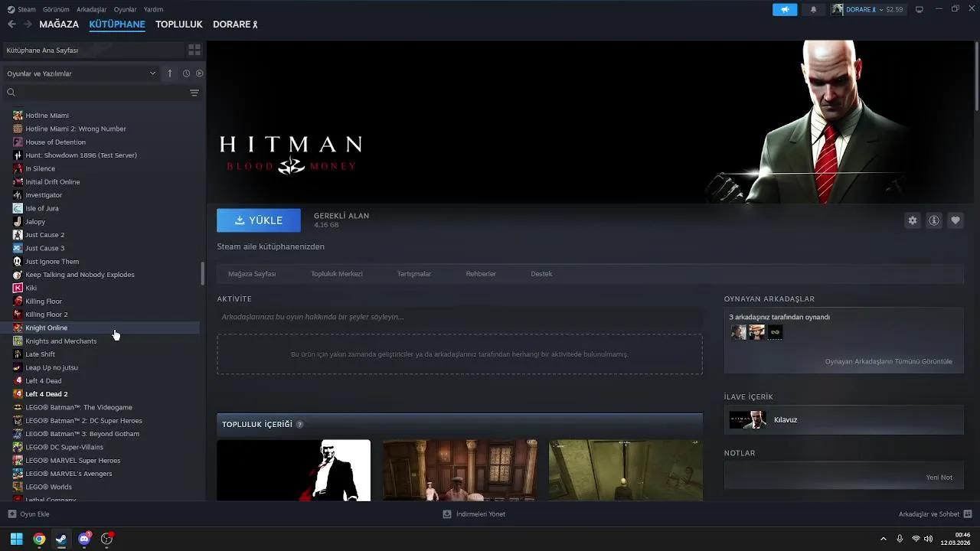Open the Arkadaşlar menu
This screenshot has width=980, height=551.
pyautogui.click(x=91, y=9)
